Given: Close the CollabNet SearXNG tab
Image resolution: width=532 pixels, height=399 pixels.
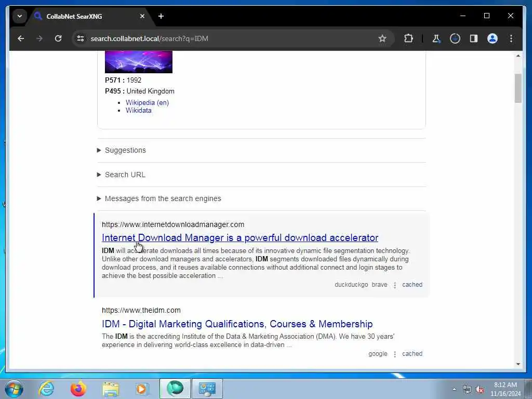Looking at the screenshot, I should coord(142,16).
